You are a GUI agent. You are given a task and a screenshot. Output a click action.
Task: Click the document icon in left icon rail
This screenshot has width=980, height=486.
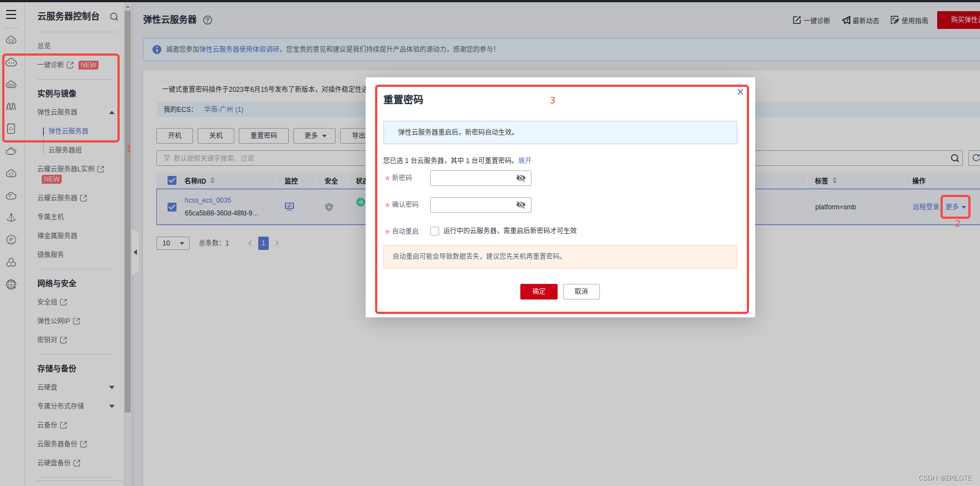(x=11, y=129)
